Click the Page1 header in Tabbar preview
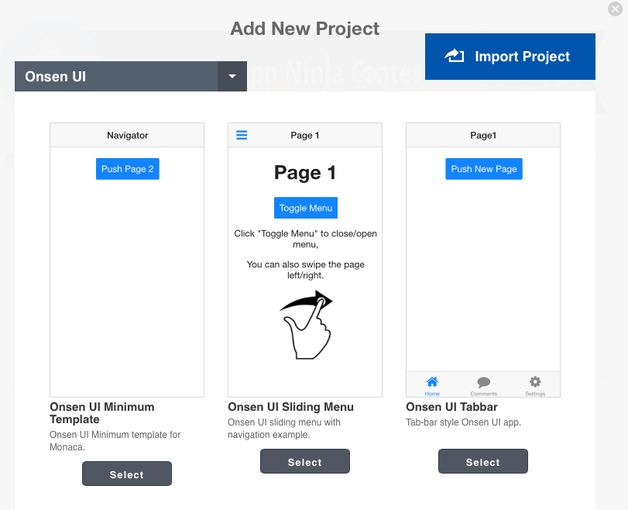This screenshot has width=628, height=510. point(483,135)
